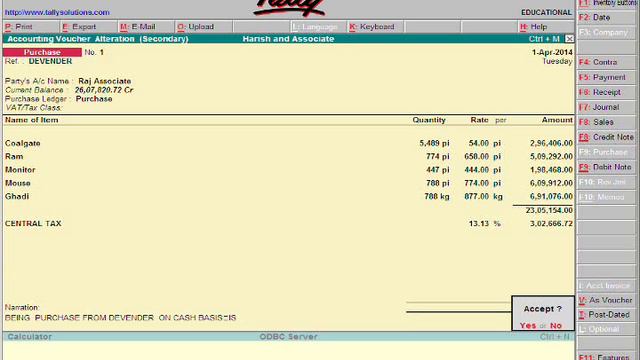Click current balance 26,07,820.72 Cr
Viewport: 640px width, 360px height.
[104, 90]
